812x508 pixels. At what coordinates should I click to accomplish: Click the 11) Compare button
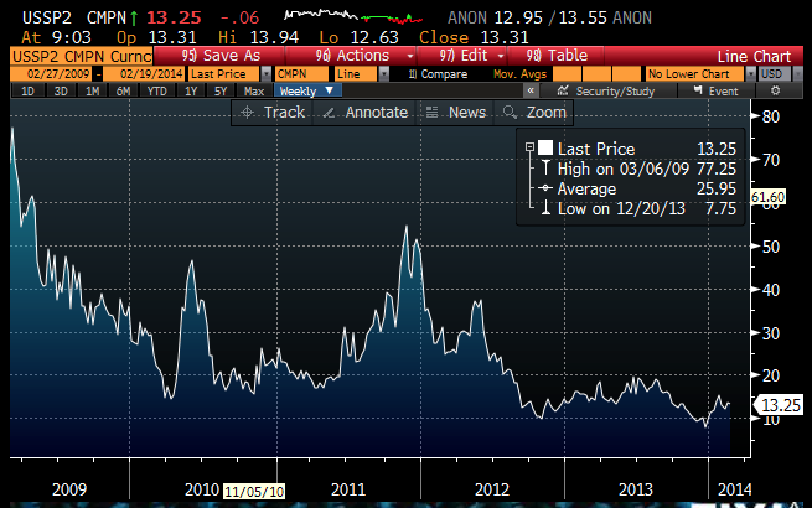coord(438,74)
